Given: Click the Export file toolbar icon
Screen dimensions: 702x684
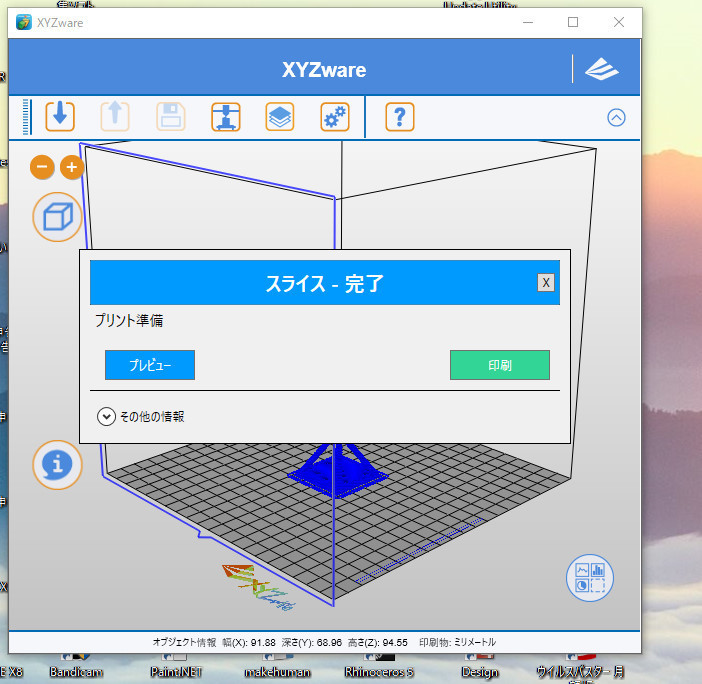Looking at the screenshot, I should (x=115, y=116).
